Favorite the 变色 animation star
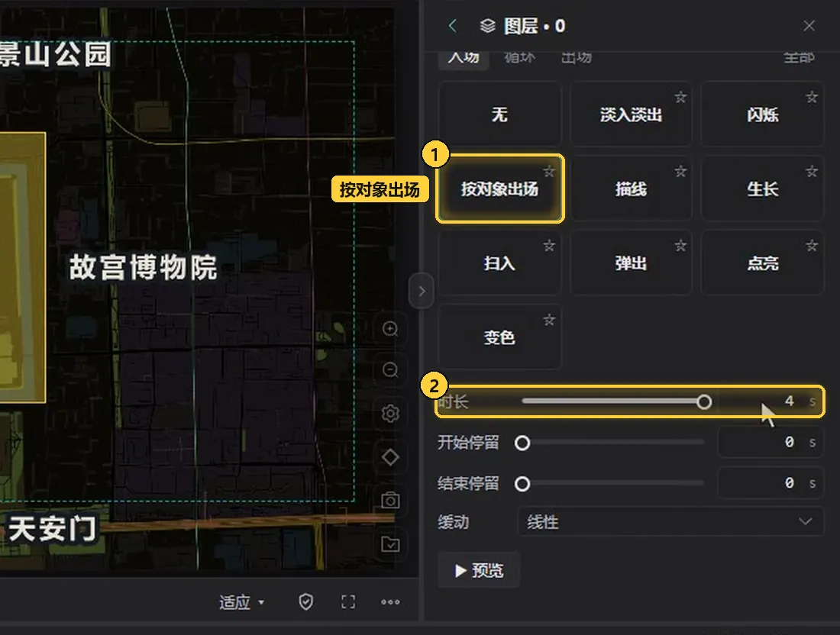840x635 pixels. pyautogui.click(x=549, y=320)
